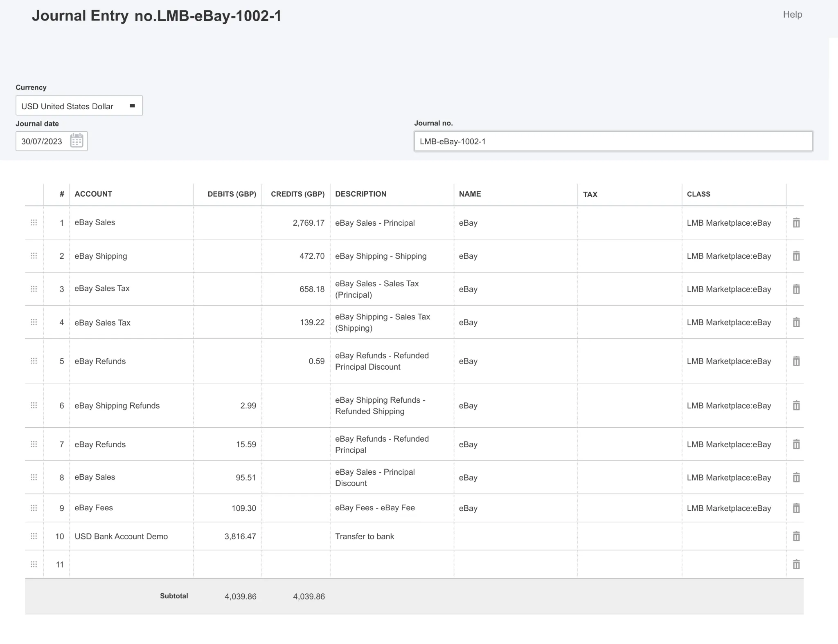838x644 pixels.
Task: Click eBay Fees - eBay Fee description
Action: pyautogui.click(x=375, y=508)
